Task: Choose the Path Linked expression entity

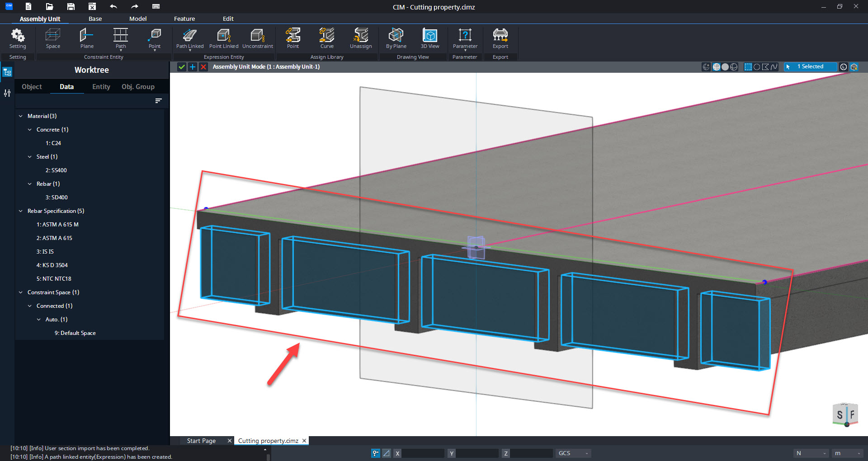Action: [190, 38]
